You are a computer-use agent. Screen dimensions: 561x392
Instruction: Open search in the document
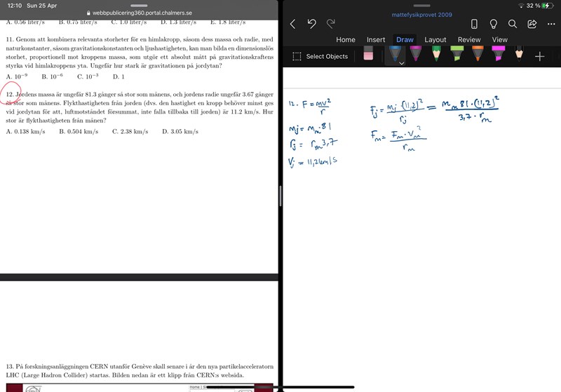513,24
